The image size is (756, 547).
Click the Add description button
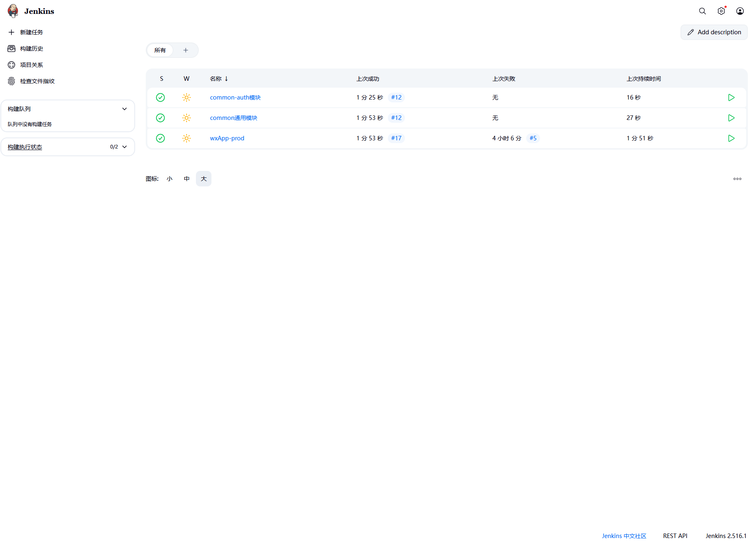tap(714, 32)
